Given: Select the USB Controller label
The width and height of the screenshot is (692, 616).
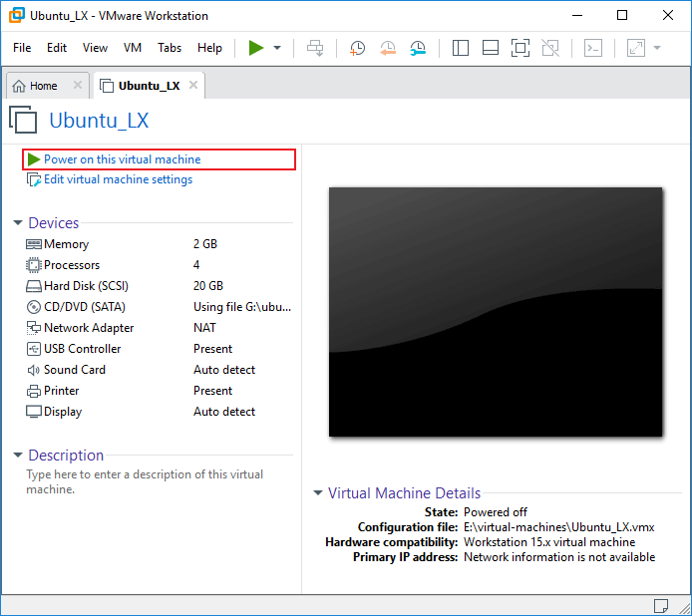Looking at the screenshot, I should (x=82, y=349).
